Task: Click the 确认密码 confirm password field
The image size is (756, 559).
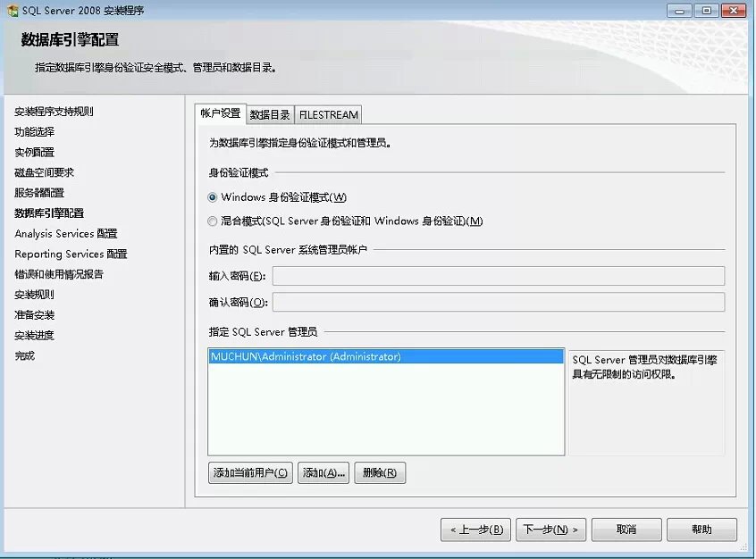Action: [499, 302]
